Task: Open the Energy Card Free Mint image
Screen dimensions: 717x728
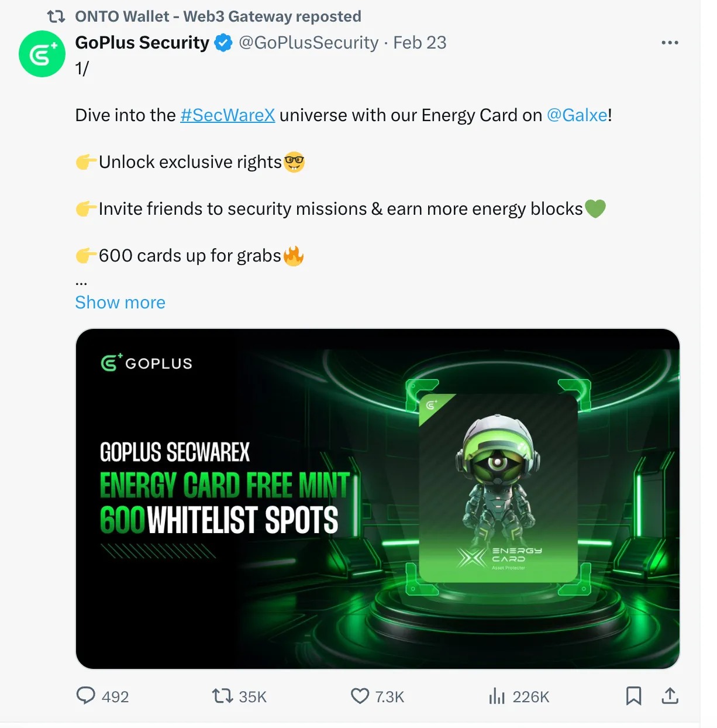Action: pos(378,499)
